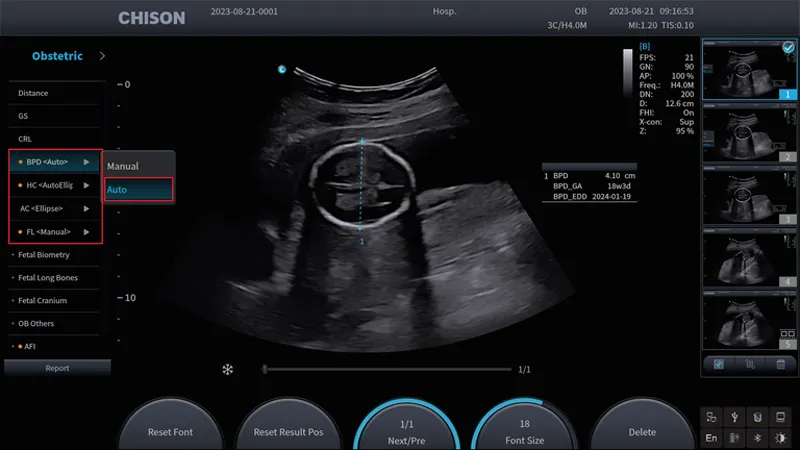Click the FHI: On parameter
800x450 pixels.
(666, 113)
